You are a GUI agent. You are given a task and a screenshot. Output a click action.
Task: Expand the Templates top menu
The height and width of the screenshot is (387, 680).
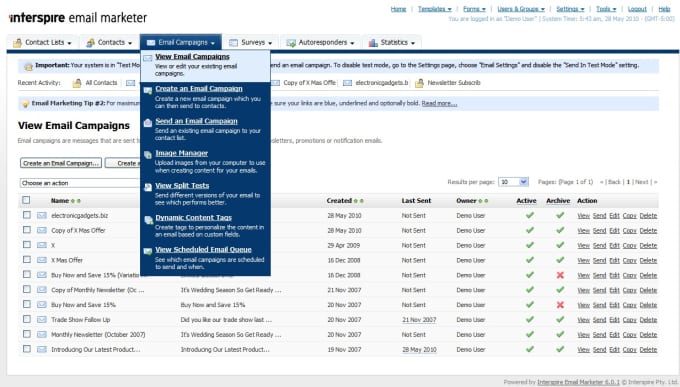pyautogui.click(x=435, y=9)
